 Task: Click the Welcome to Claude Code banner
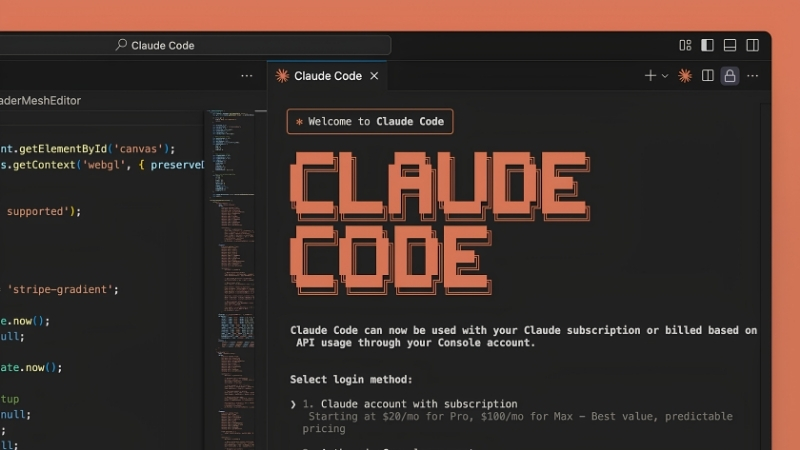coord(370,121)
